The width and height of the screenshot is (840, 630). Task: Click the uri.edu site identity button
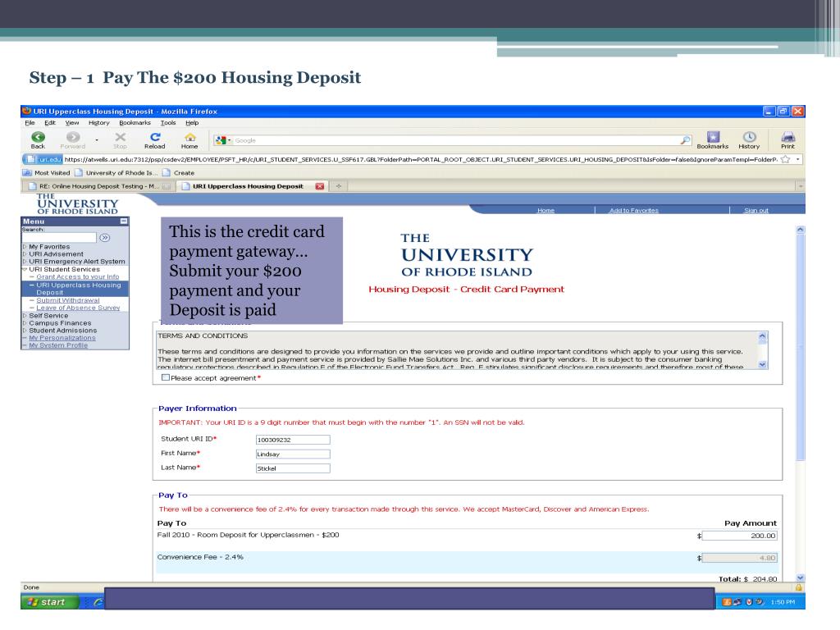pos(44,159)
